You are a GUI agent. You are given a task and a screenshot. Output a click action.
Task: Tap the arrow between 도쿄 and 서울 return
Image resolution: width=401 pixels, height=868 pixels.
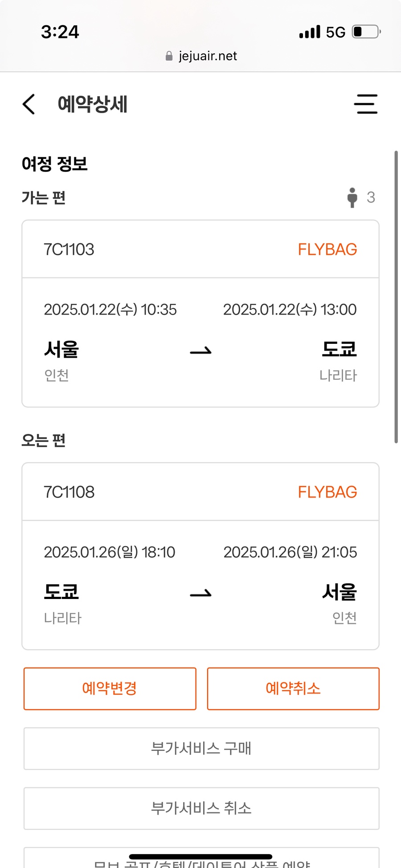200,594
